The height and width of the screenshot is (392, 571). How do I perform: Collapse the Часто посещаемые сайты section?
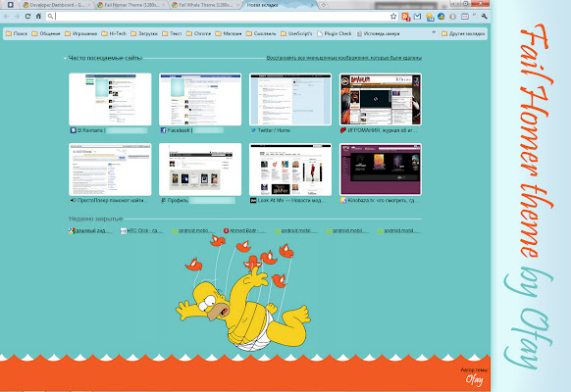(65, 58)
